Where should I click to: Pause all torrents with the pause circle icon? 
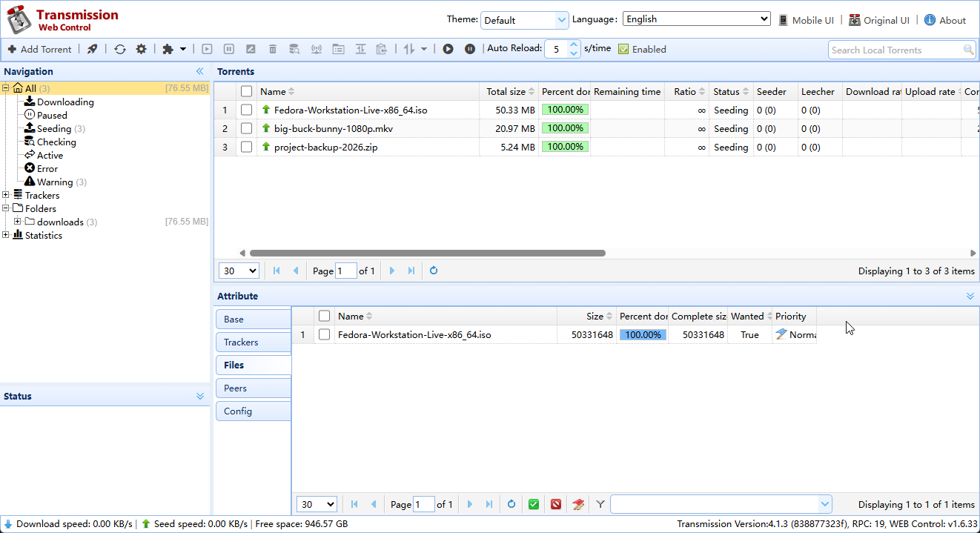click(470, 49)
